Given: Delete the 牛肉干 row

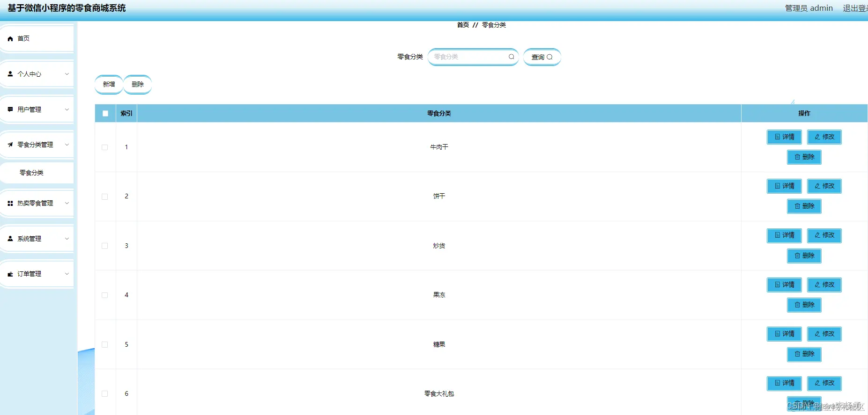Looking at the screenshot, I should pos(804,157).
